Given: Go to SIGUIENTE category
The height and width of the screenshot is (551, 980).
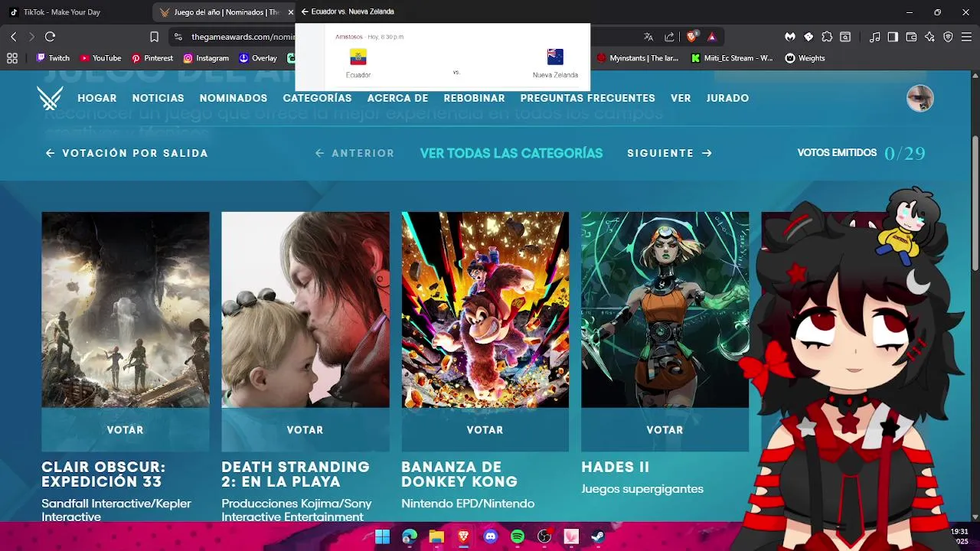Looking at the screenshot, I should pyautogui.click(x=670, y=153).
